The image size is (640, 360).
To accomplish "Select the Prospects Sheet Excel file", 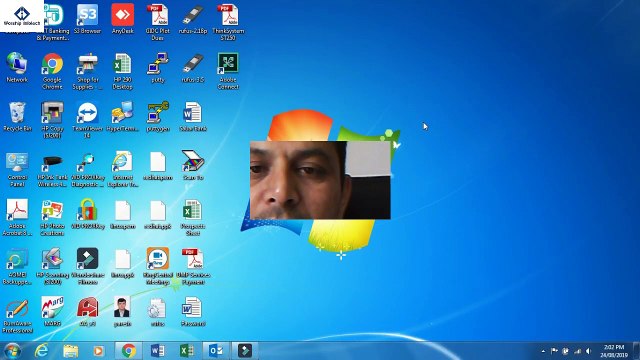I will (193, 218).
